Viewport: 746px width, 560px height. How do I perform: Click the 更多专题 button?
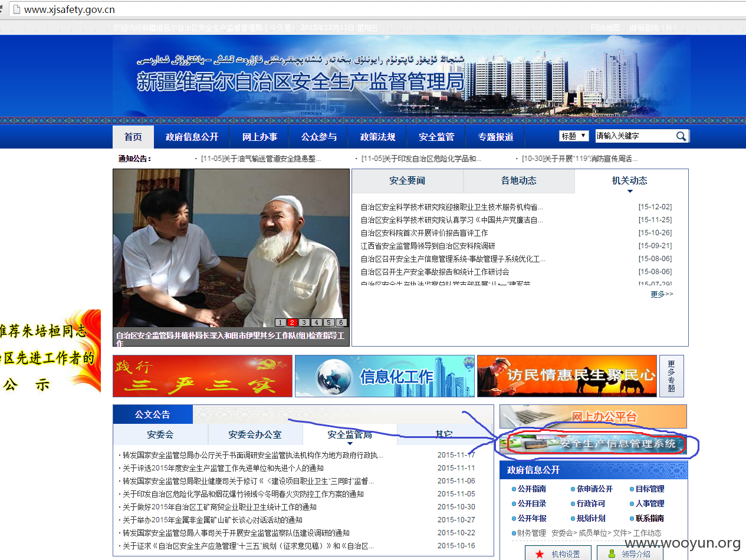pos(671,376)
